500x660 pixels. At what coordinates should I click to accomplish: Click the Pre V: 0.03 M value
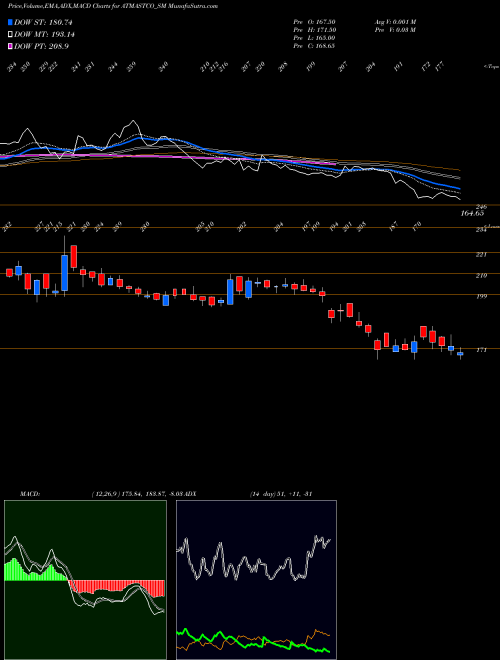pyautogui.click(x=395, y=30)
